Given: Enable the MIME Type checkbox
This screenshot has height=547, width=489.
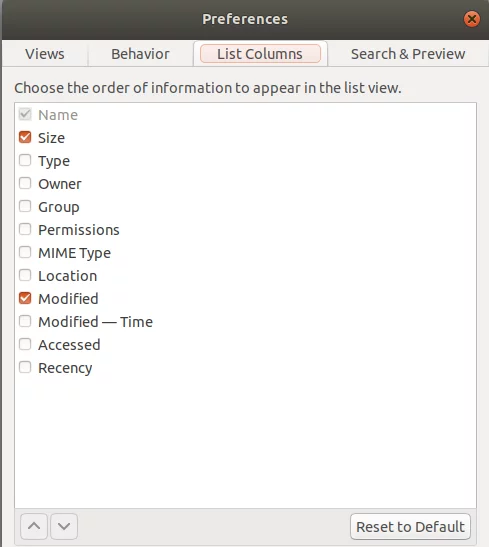Looking at the screenshot, I should tap(25, 253).
